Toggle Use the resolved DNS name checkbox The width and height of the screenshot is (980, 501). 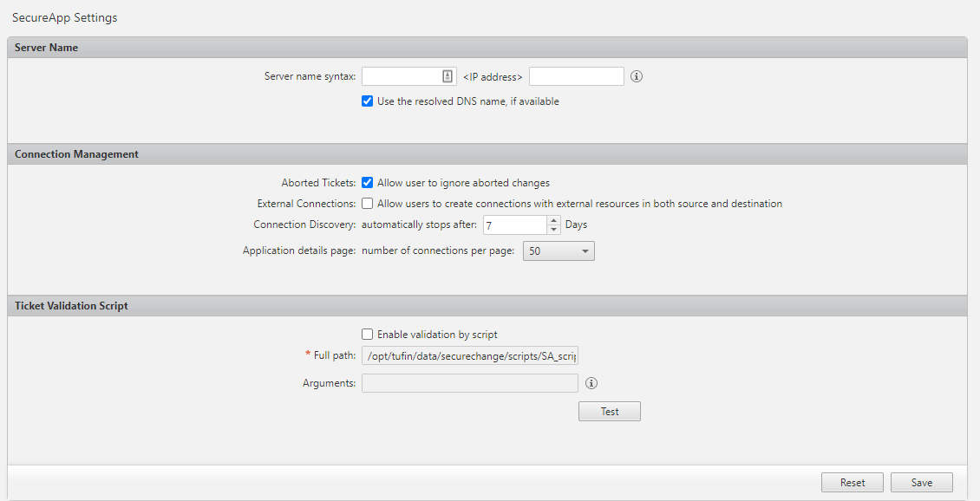tap(368, 101)
